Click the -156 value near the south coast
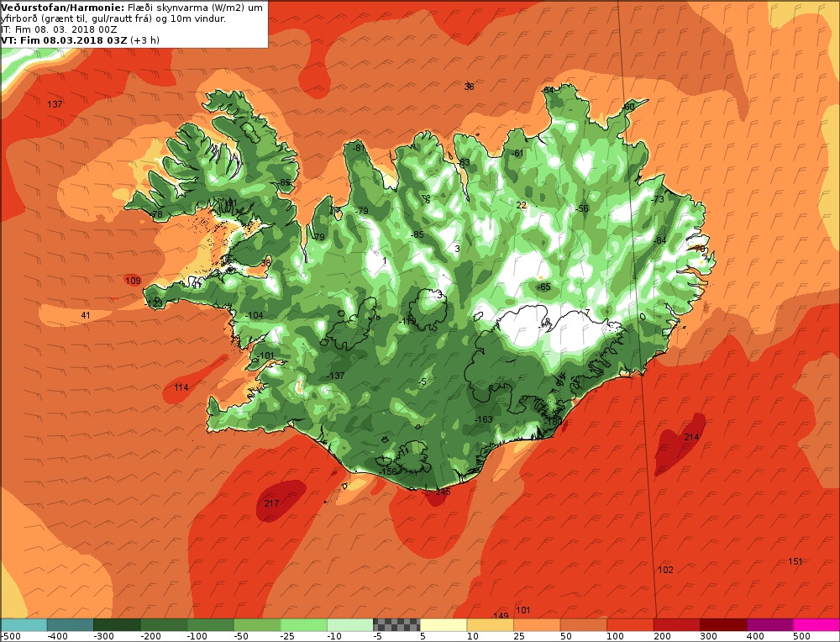Viewport: 840px width, 642px height. (x=388, y=471)
